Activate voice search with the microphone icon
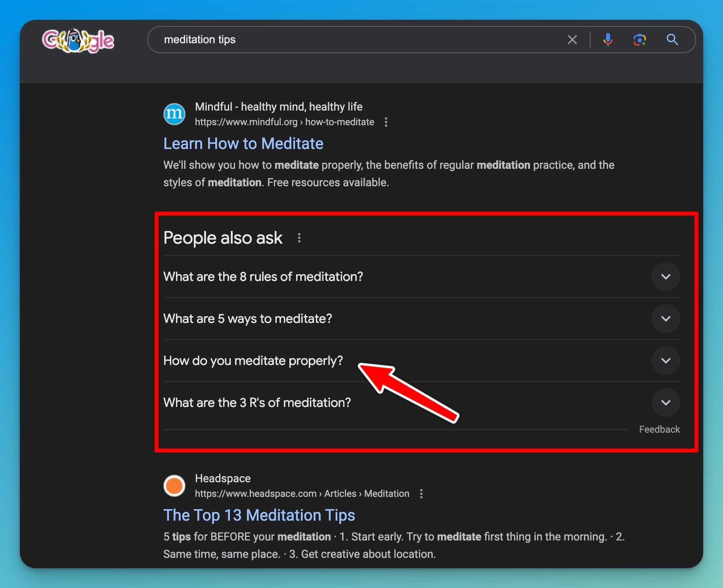The width and height of the screenshot is (723, 588). (x=608, y=39)
